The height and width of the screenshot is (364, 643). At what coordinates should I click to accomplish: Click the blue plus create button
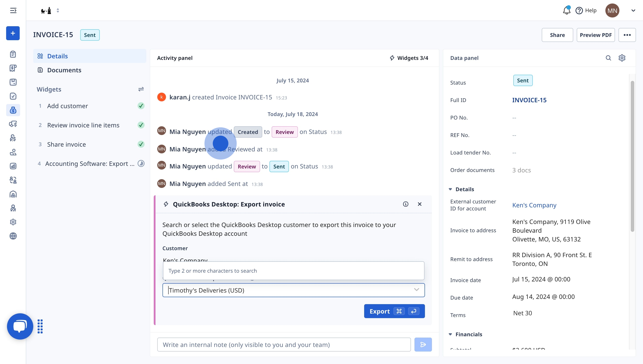[x=13, y=33]
